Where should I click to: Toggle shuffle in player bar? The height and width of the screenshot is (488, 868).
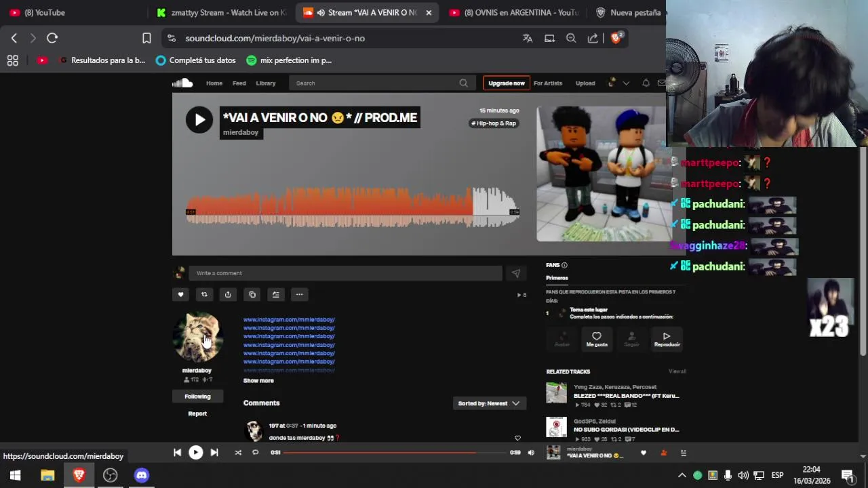point(238,453)
